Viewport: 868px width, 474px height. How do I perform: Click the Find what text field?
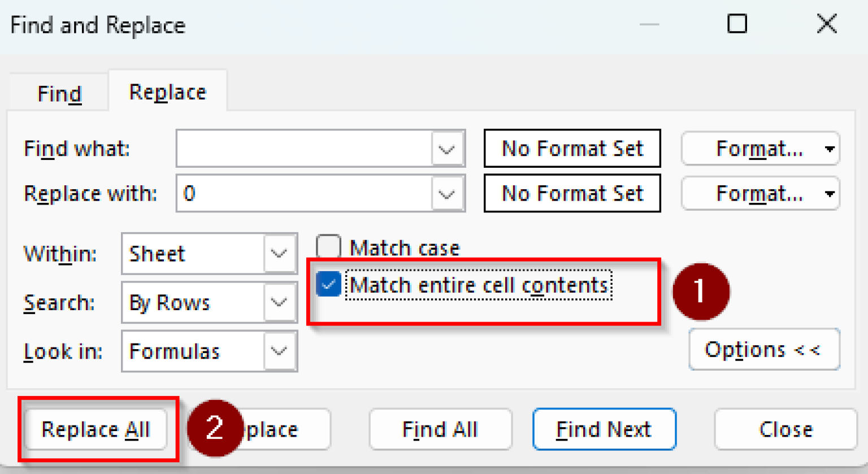304,149
